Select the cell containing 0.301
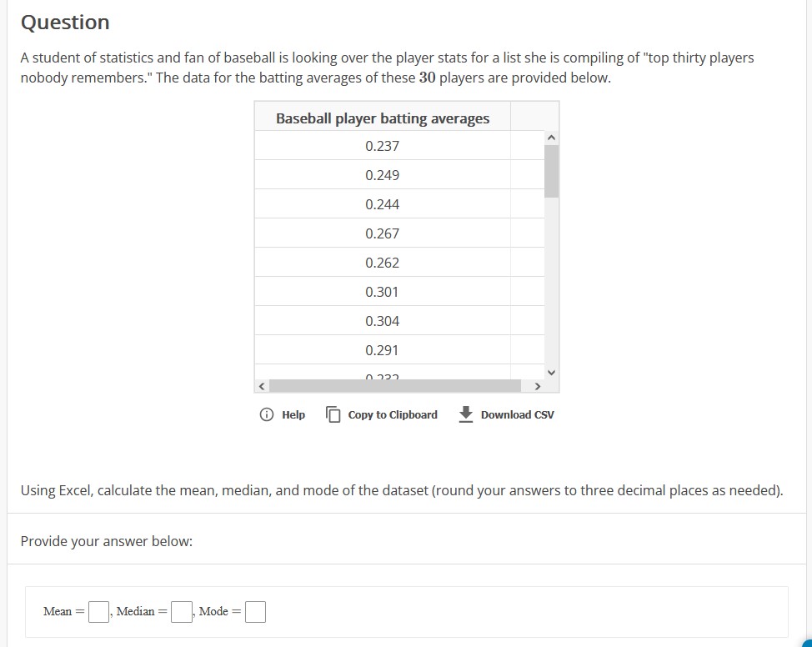812x647 pixels. click(x=383, y=290)
